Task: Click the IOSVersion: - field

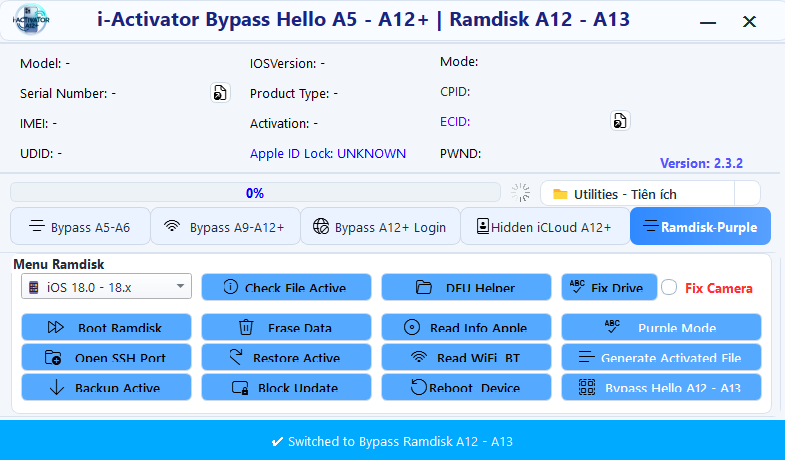Action: pyautogui.click(x=287, y=64)
